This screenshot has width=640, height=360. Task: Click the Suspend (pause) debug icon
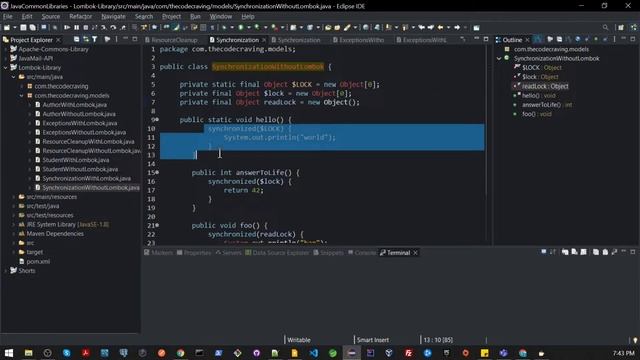pyautogui.click(x=76, y=27)
